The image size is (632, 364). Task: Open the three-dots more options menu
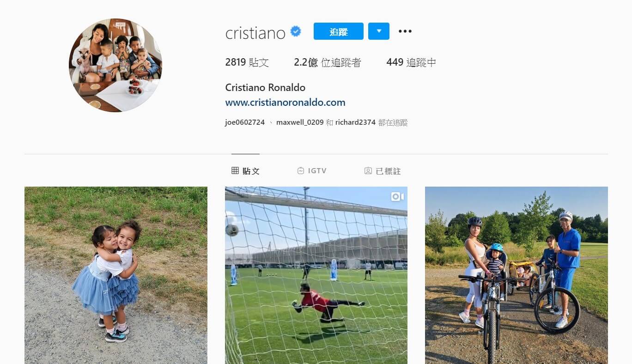click(x=405, y=31)
